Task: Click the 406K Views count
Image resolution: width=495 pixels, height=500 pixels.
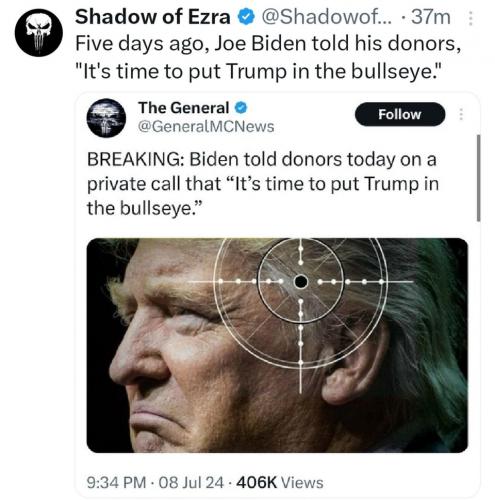Action: click(280, 482)
